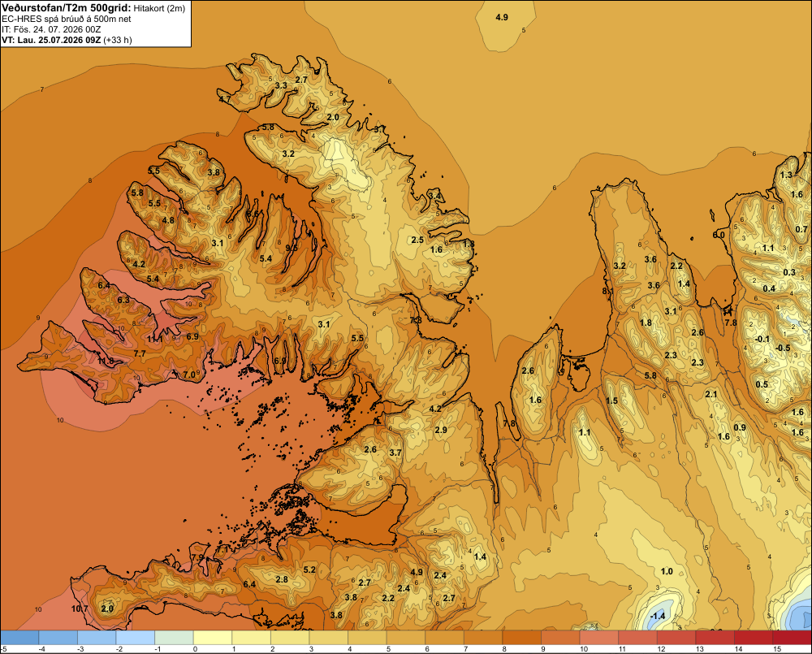Click the map title Veðurstofan/T2m 500grid
This screenshot has width=812, height=654.
pos(67,8)
